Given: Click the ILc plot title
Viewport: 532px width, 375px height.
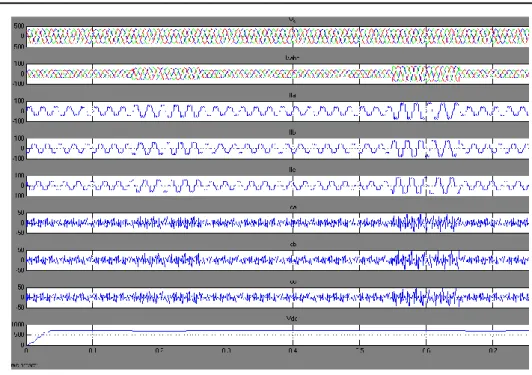Looking at the screenshot, I should (292, 170).
